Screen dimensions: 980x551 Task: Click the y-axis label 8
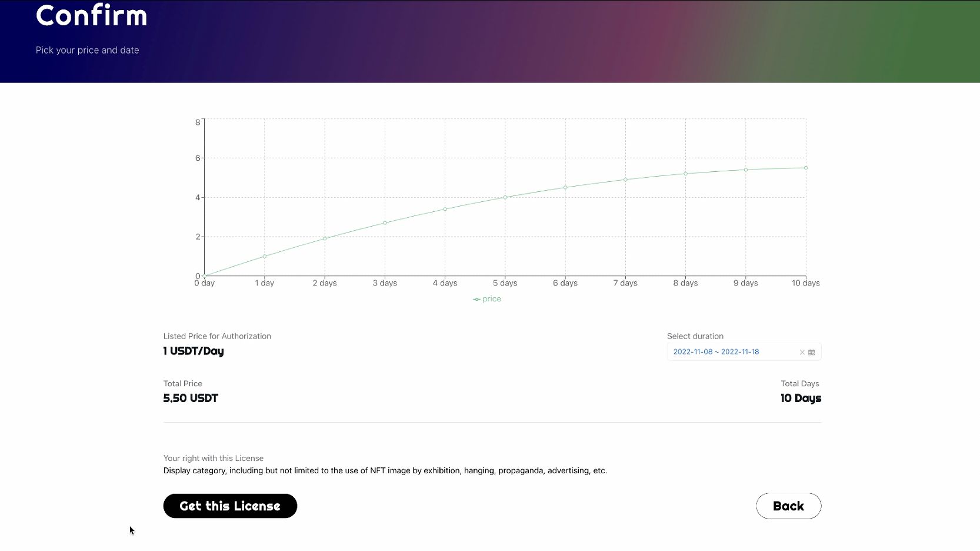click(198, 122)
